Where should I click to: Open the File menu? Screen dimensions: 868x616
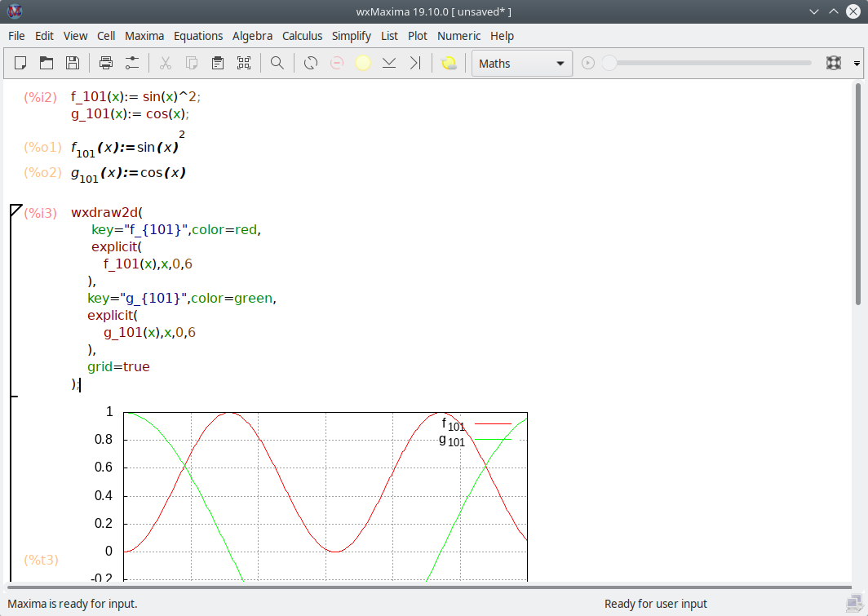tap(16, 36)
